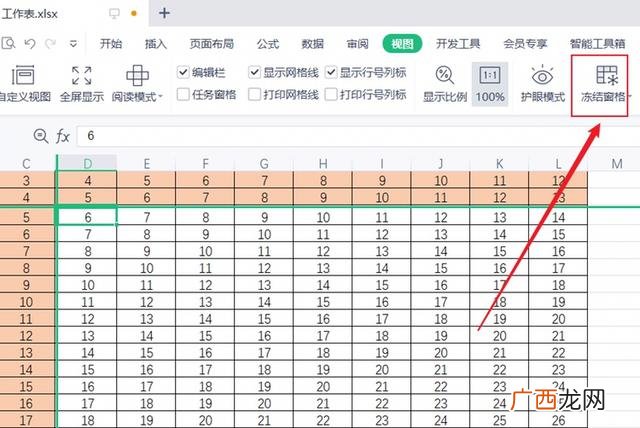Expand the quick access toolbar dropdown
The image size is (640, 428).
(x=73, y=43)
